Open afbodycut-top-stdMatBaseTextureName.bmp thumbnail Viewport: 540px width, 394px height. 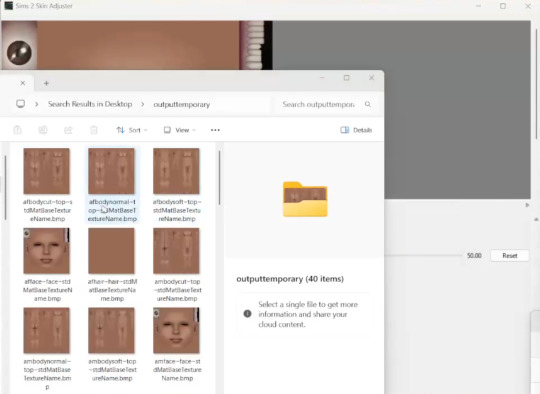pos(46,171)
